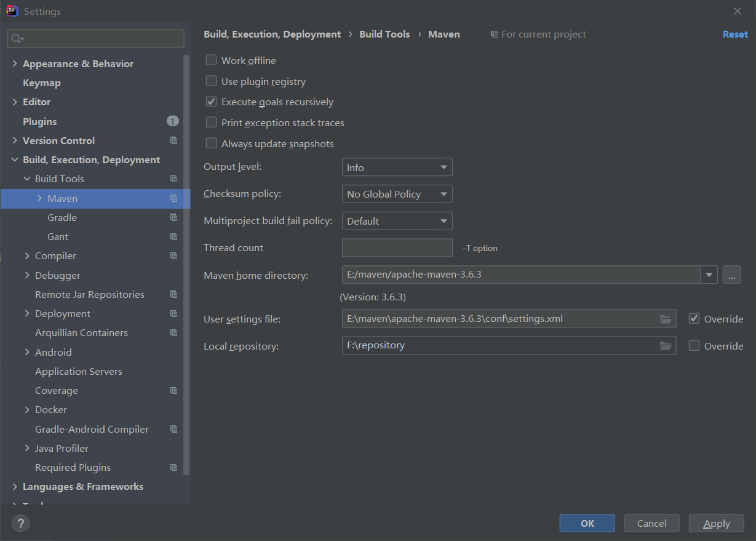The width and height of the screenshot is (756, 541).
Task: Click project-level icon next to Arquillian Containers
Action: (x=174, y=333)
